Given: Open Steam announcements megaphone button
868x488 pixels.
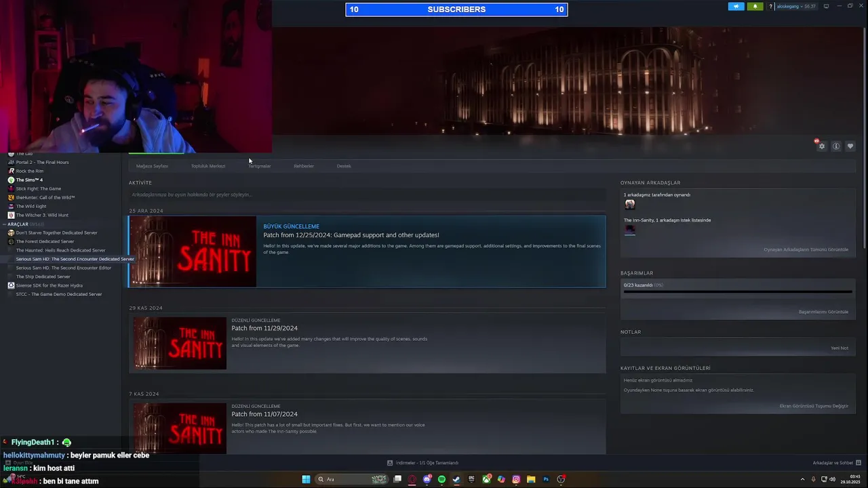Looking at the screenshot, I should (x=736, y=6).
